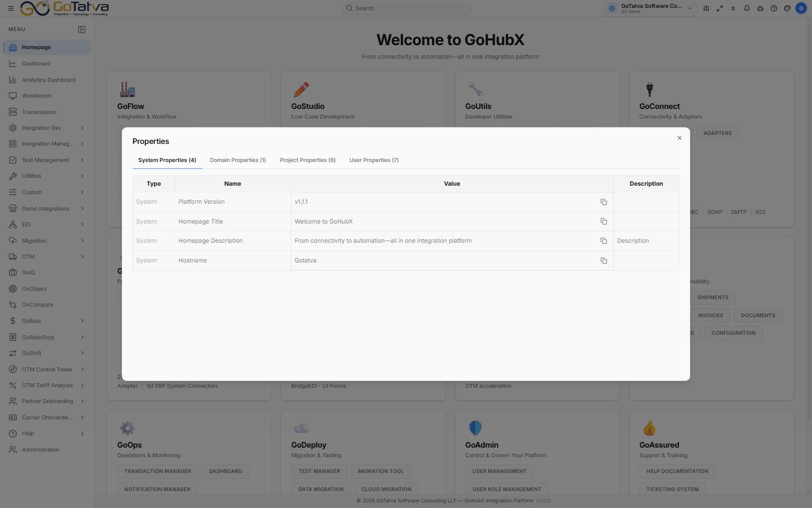Click the GoObject icon in sidebar
This screenshot has width=812, height=508.
tap(13, 289)
